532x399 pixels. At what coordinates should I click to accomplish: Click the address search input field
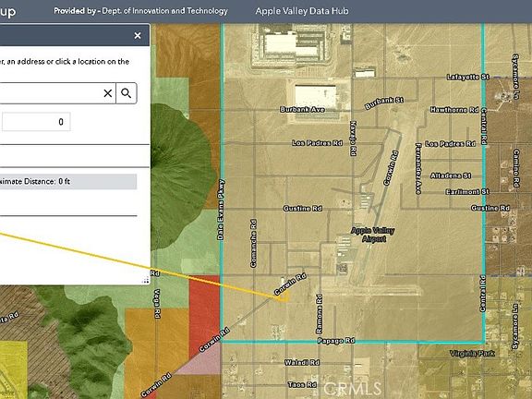coord(56,93)
